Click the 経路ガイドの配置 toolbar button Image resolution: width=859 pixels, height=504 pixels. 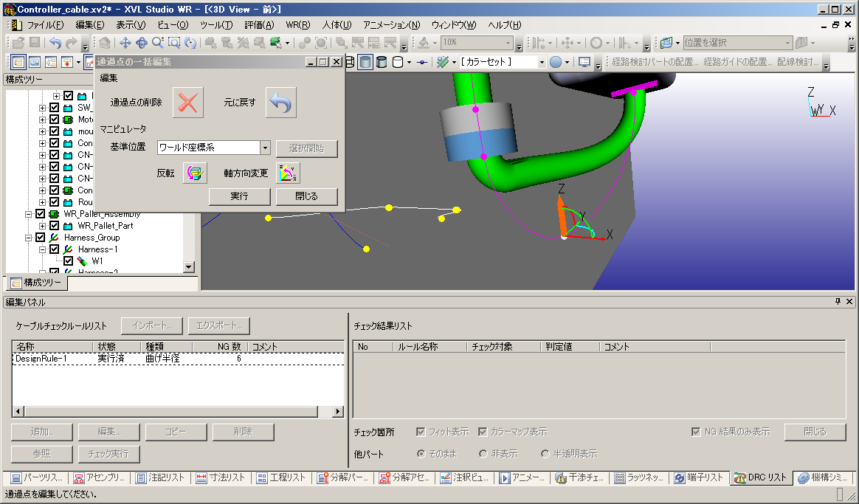click(738, 62)
